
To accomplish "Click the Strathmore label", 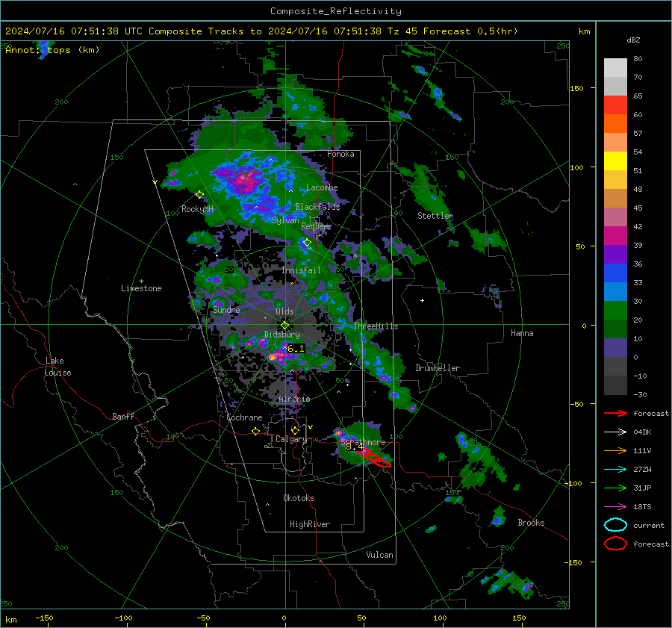I will pyautogui.click(x=363, y=442).
